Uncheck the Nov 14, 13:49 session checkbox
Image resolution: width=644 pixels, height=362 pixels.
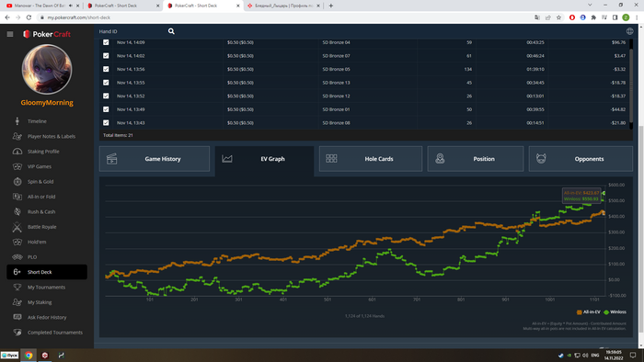(106, 109)
